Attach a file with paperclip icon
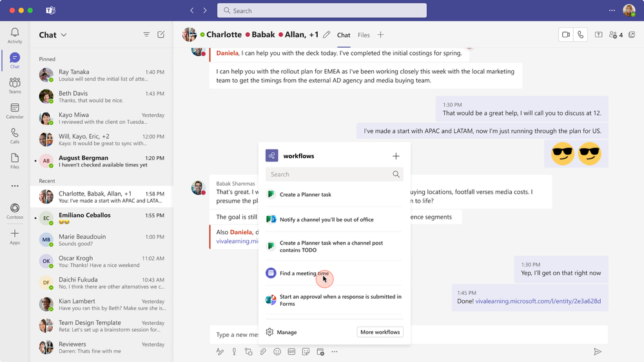This screenshot has height=362, width=644. tap(263, 352)
